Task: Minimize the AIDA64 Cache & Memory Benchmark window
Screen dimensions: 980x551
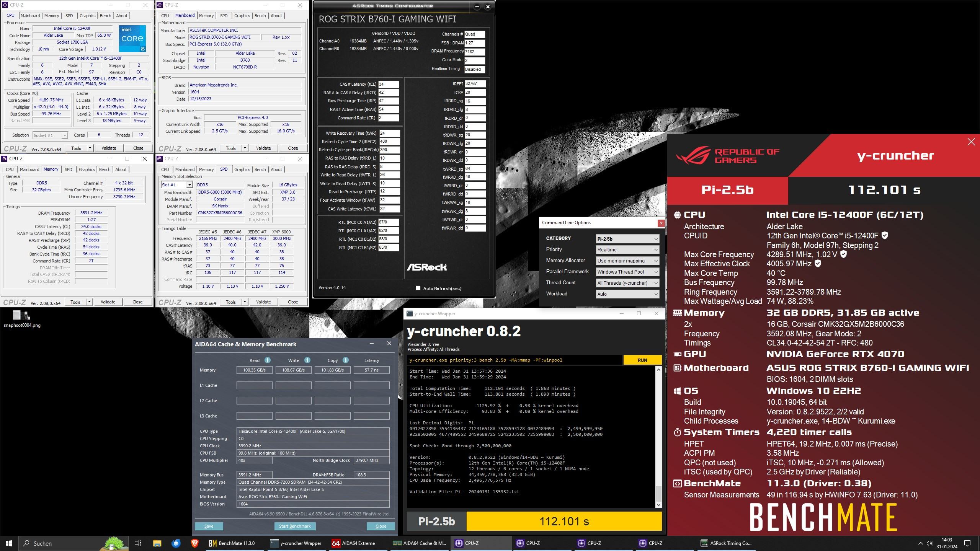Action: tap(371, 344)
